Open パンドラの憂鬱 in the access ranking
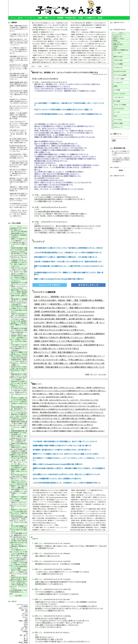The width and height of the screenshot is (138, 644). (118, 64)
